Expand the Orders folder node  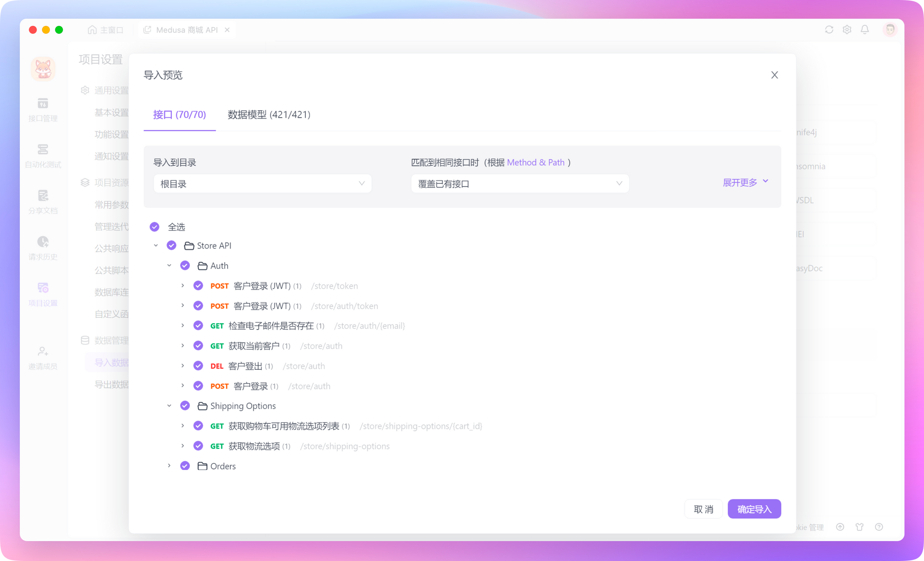click(170, 466)
